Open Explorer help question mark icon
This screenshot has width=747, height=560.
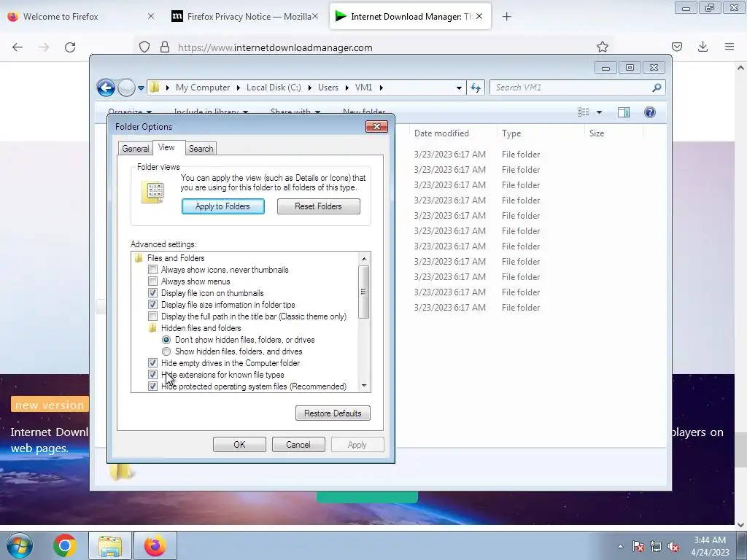point(650,112)
